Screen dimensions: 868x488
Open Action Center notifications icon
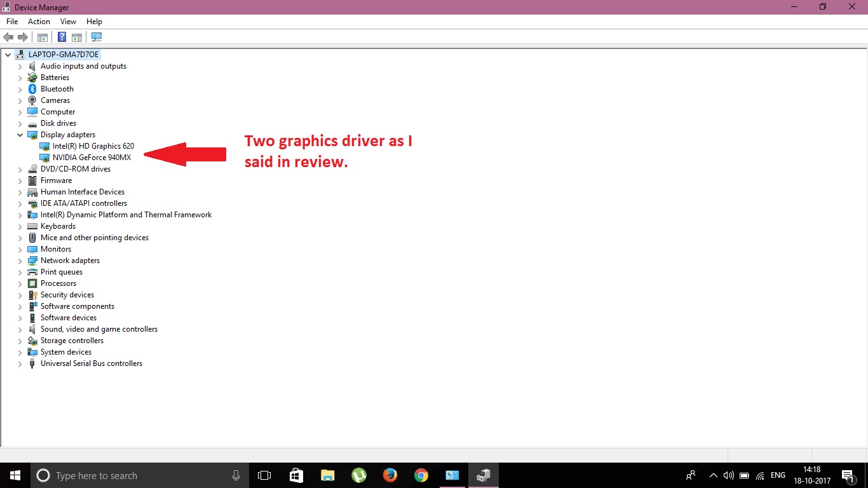tap(848, 475)
